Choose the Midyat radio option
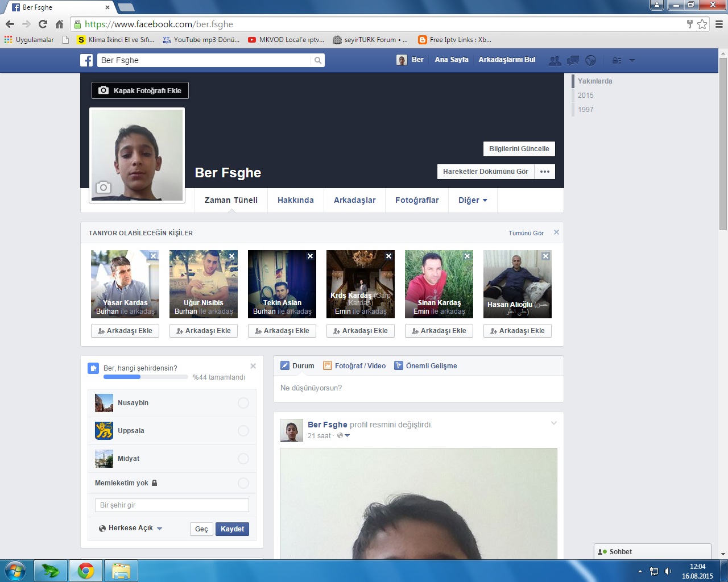This screenshot has width=728, height=582. click(243, 459)
